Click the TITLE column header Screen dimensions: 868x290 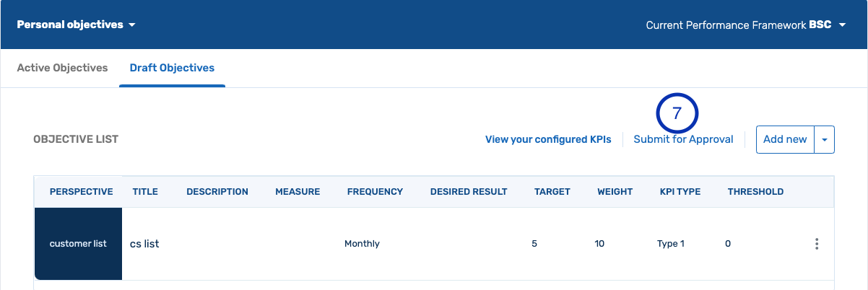tap(145, 192)
